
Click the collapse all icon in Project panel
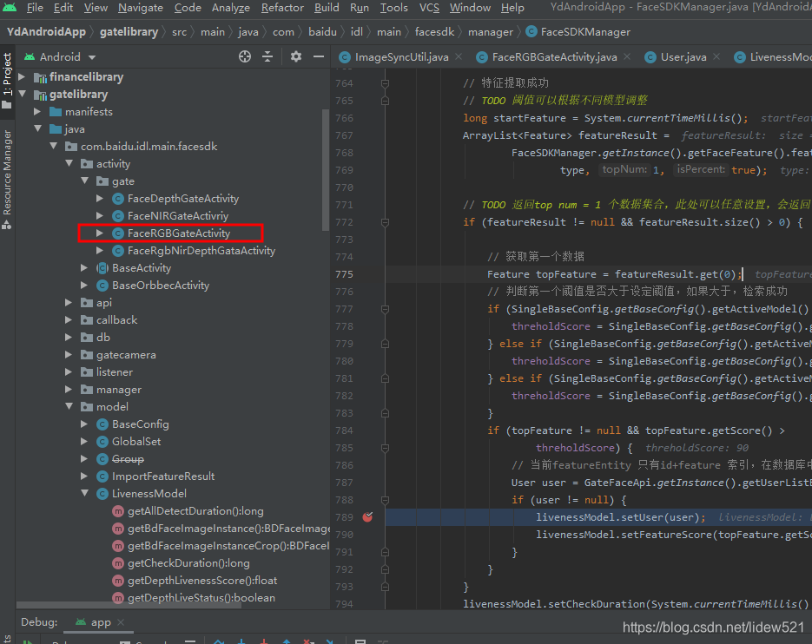click(x=267, y=57)
